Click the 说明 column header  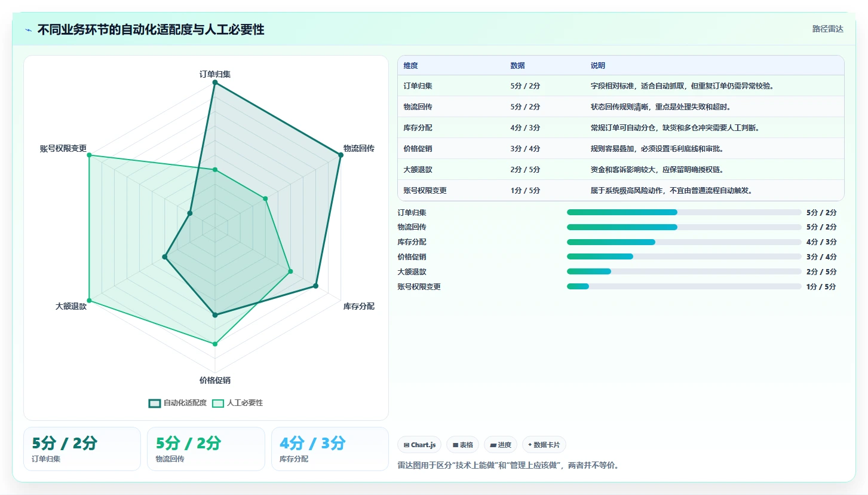point(598,66)
